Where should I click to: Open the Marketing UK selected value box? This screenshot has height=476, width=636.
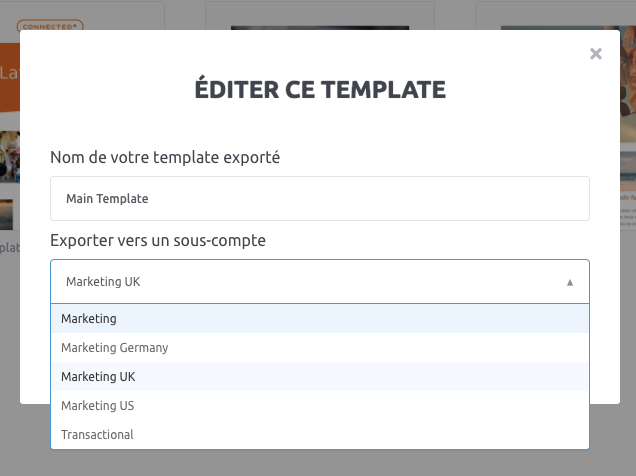pos(320,281)
